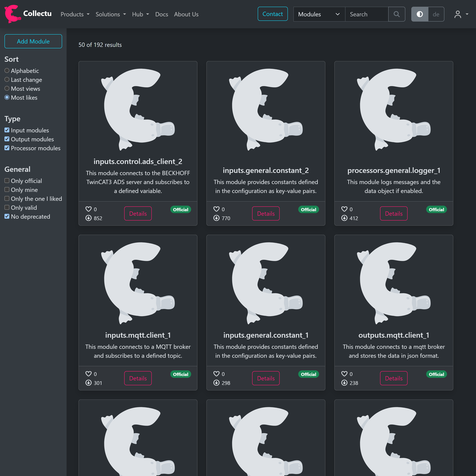Viewport: 476px width, 476px height.
Task: Open the About Us page
Action: point(186,14)
